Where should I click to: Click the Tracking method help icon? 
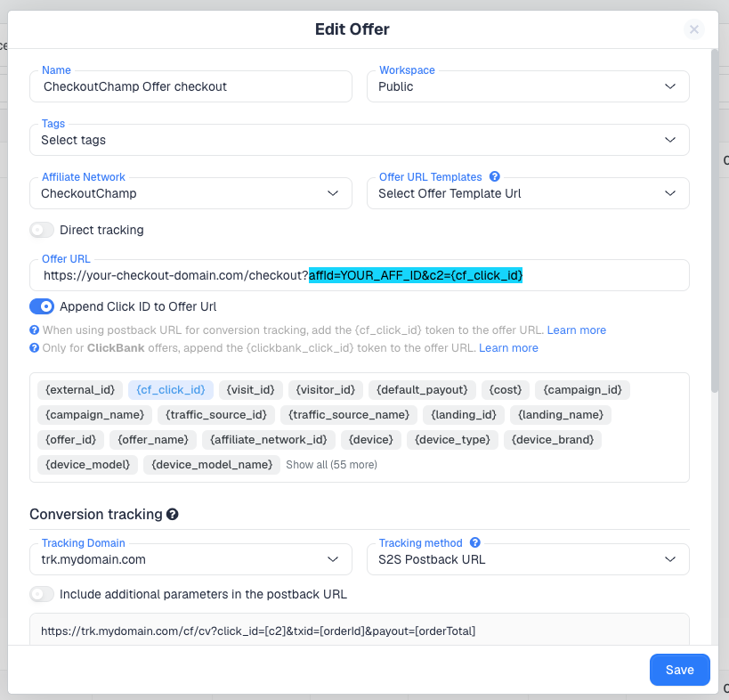tap(474, 542)
